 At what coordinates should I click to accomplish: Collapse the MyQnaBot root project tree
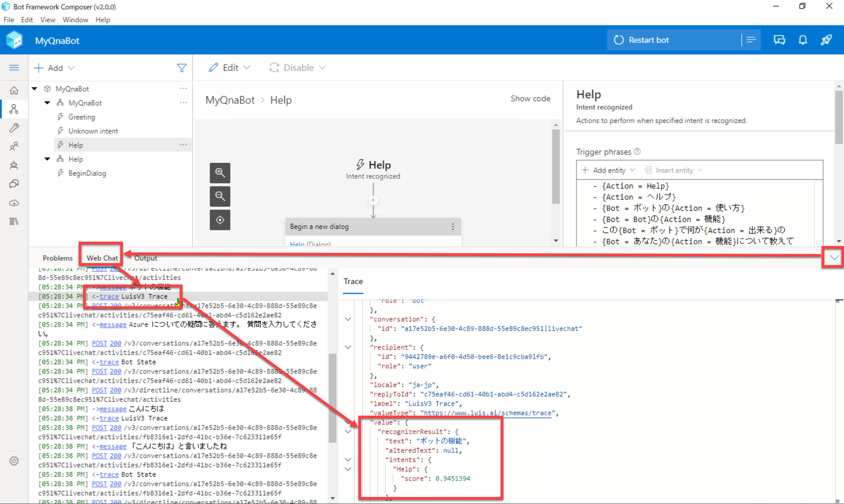coord(34,89)
